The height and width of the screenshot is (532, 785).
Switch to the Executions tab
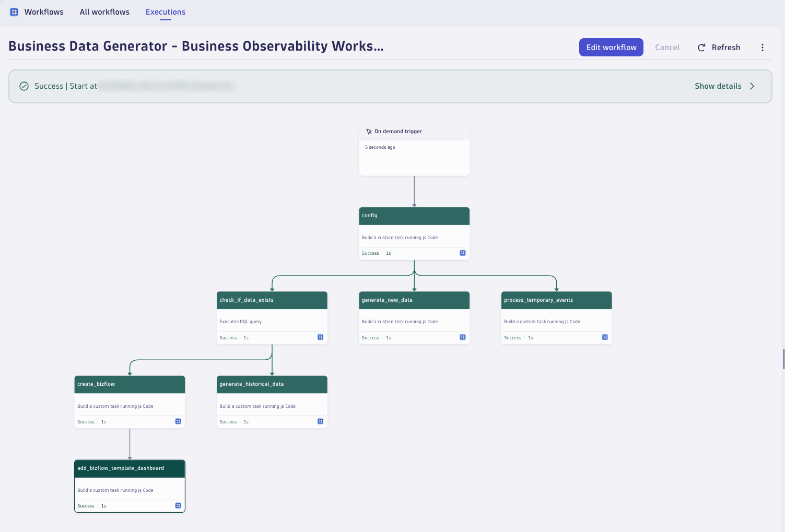[x=166, y=12]
